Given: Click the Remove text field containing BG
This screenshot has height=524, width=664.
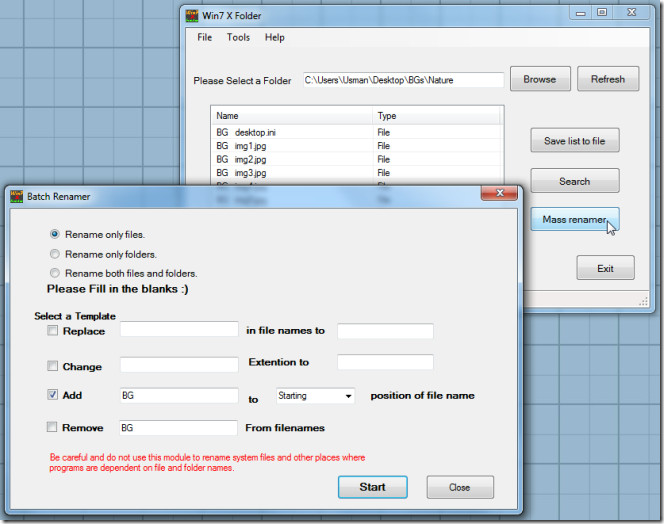Looking at the screenshot, I should click(178, 427).
